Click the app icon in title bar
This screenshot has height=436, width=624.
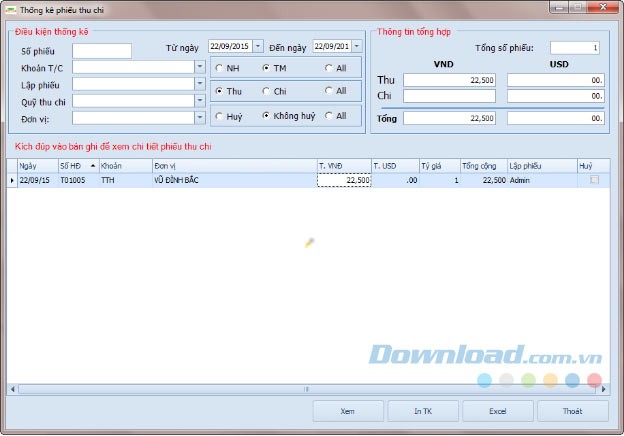(x=9, y=9)
